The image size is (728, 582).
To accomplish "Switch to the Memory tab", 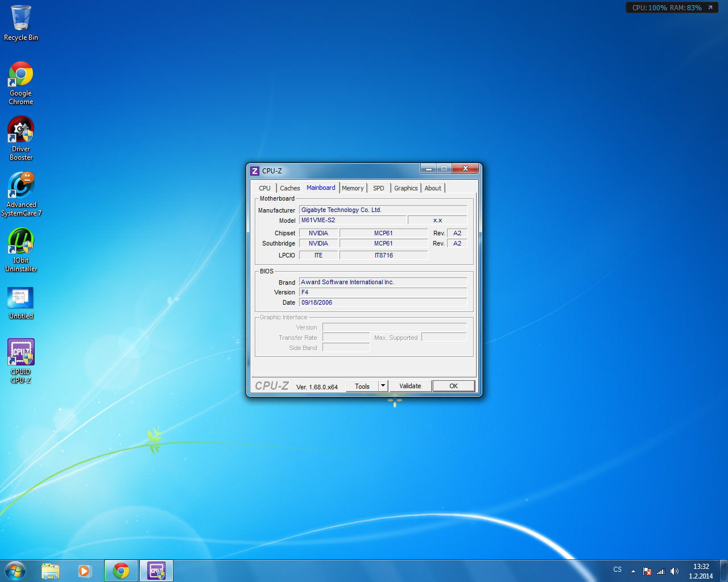I will pos(353,188).
